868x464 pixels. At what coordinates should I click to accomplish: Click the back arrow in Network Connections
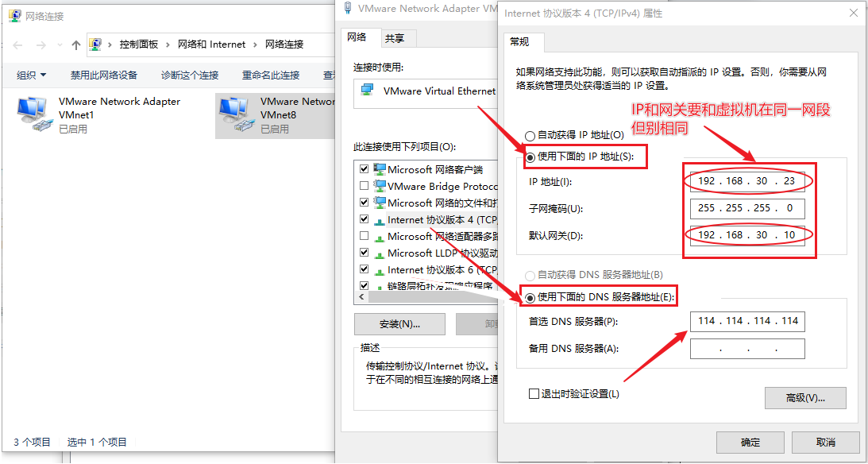pos(16,45)
